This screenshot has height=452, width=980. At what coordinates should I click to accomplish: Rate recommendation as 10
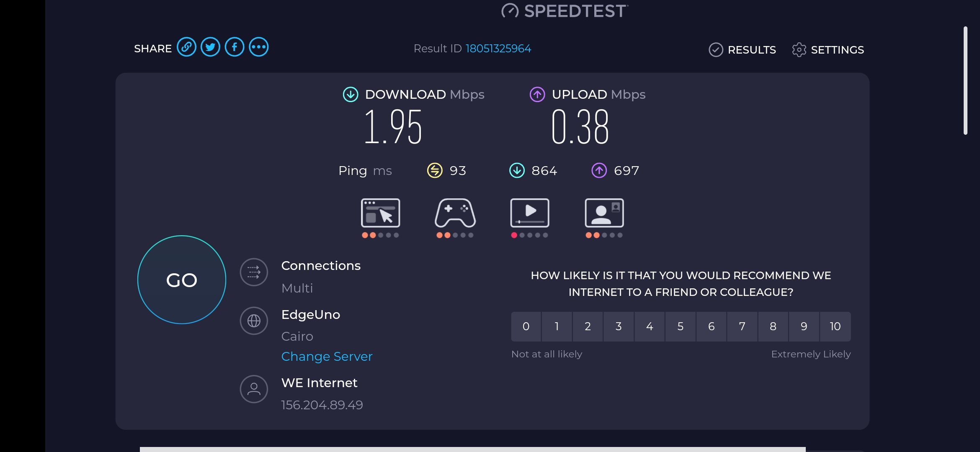click(836, 326)
